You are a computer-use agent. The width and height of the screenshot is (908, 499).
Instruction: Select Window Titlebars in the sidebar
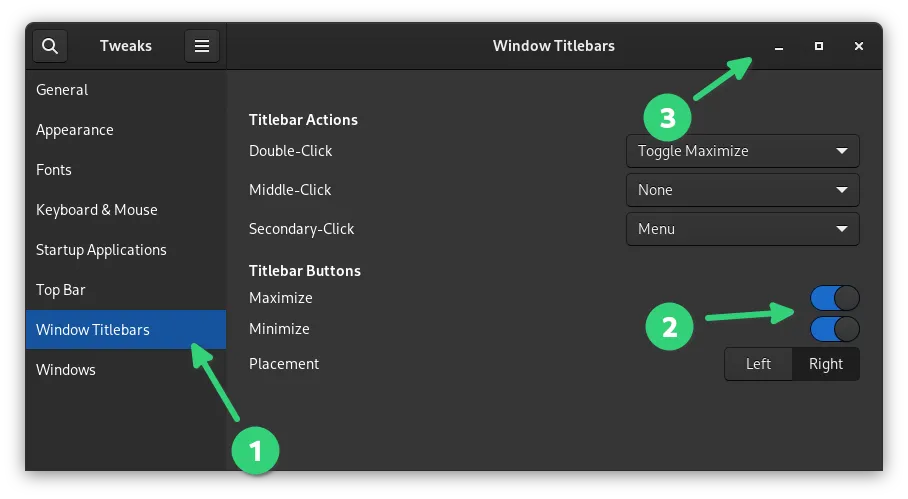click(93, 330)
